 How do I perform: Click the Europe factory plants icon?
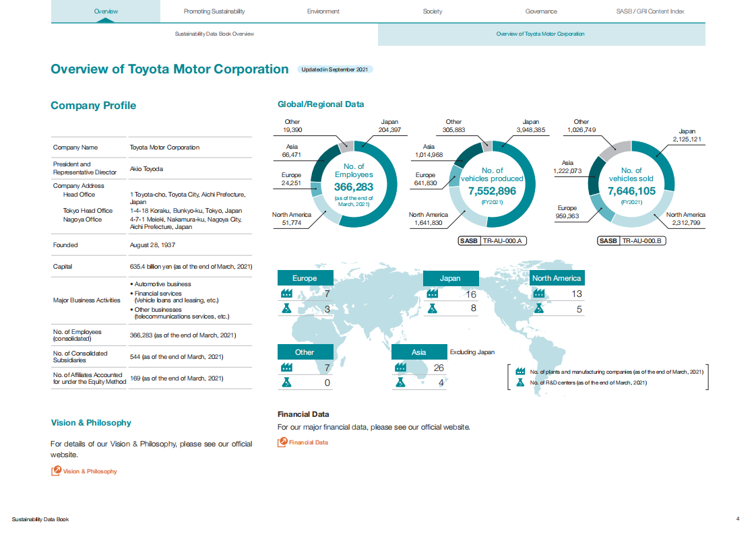point(287,294)
